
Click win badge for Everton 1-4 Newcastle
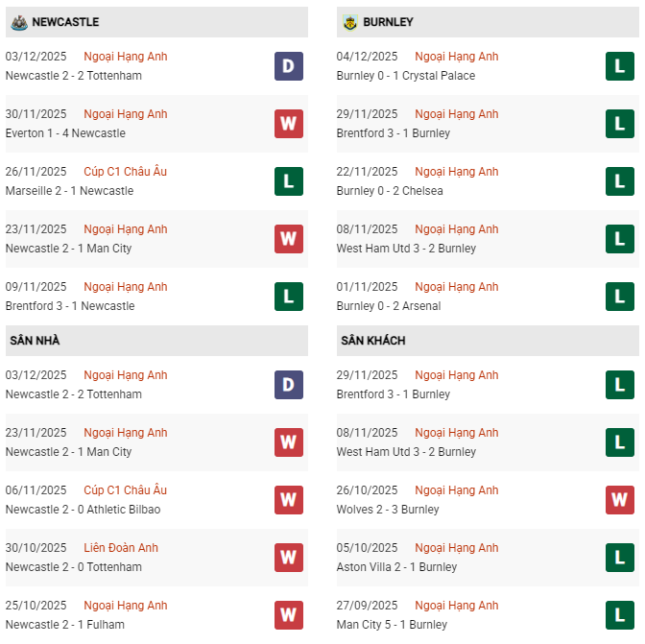click(x=289, y=124)
